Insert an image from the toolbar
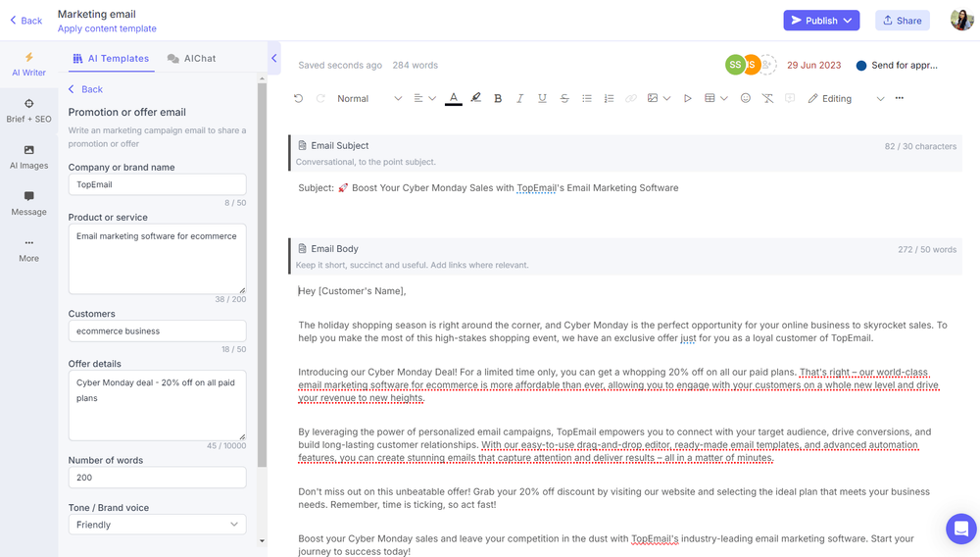Viewport: 980px width, 557px height. 653,98
